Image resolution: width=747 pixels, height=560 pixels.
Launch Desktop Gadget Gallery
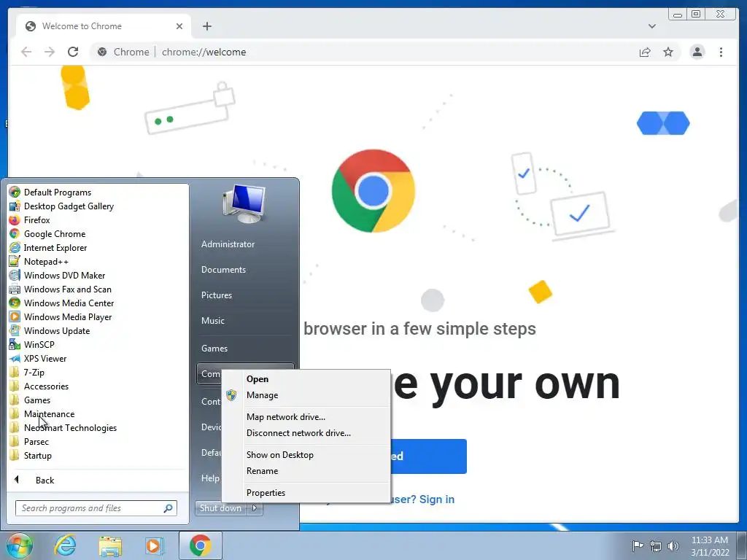[x=61, y=206]
